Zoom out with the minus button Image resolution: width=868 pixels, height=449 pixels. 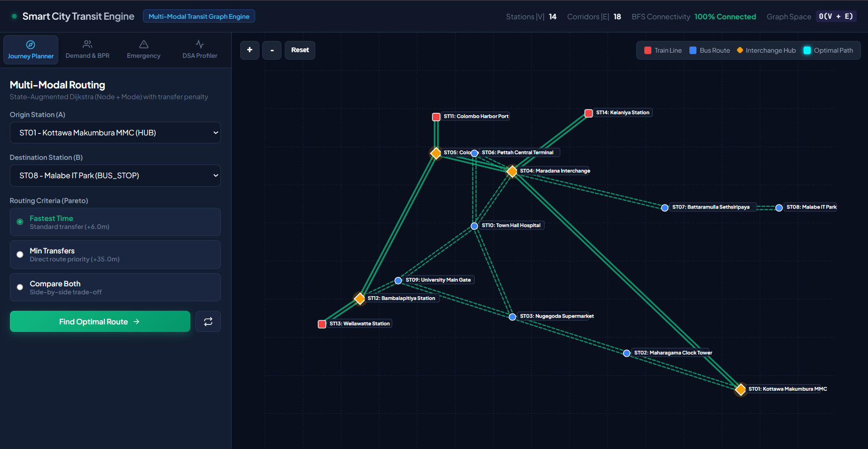(272, 50)
